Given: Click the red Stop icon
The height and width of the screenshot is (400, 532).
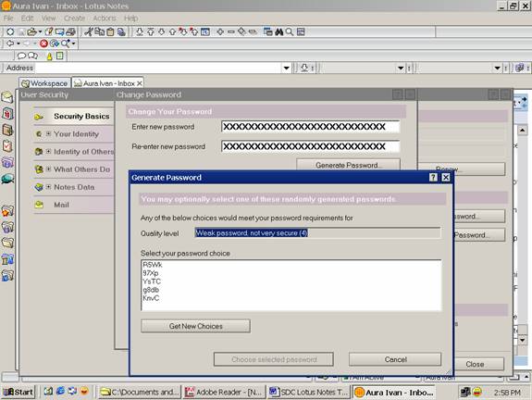Looking at the screenshot, I should [43, 44].
